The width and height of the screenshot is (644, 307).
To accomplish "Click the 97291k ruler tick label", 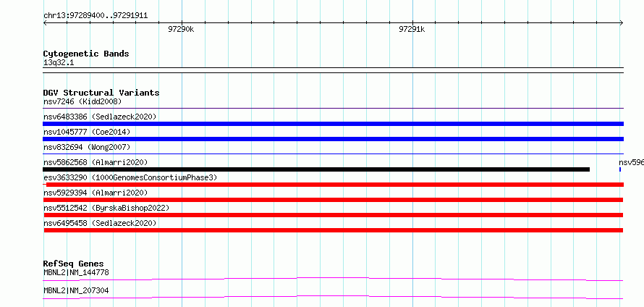I will (412, 29).
